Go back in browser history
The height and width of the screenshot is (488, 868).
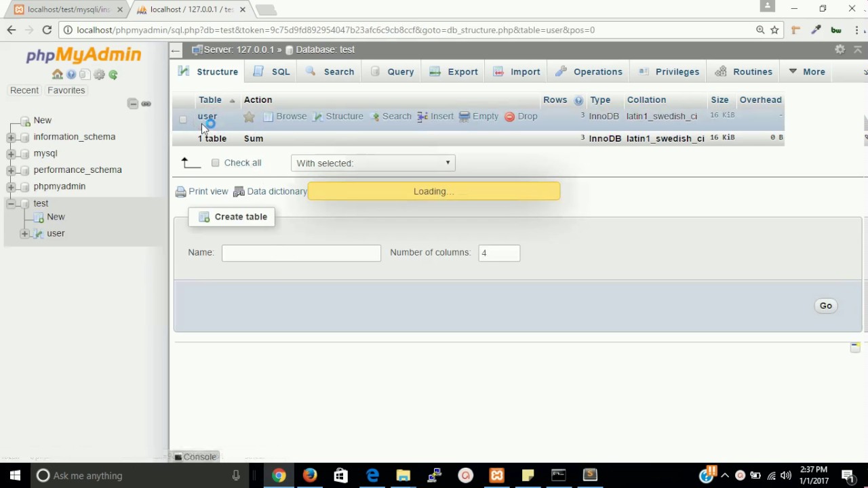pos(12,30)
